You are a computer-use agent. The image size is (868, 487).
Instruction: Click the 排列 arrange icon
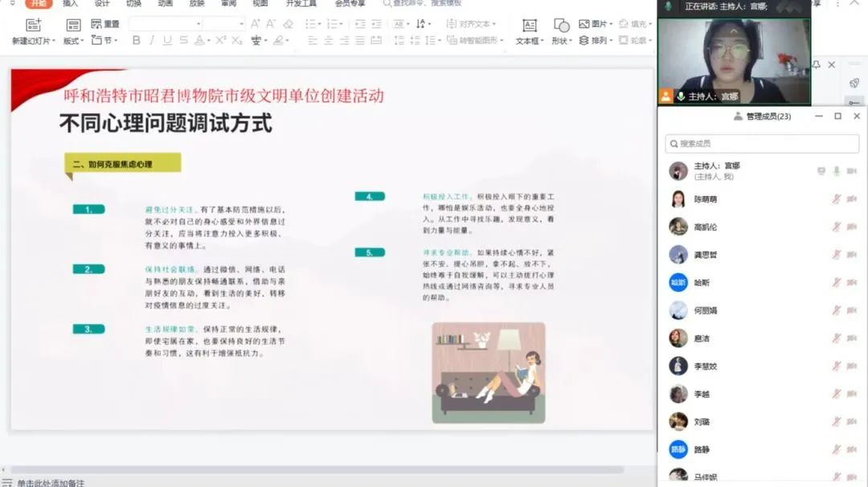584,40
